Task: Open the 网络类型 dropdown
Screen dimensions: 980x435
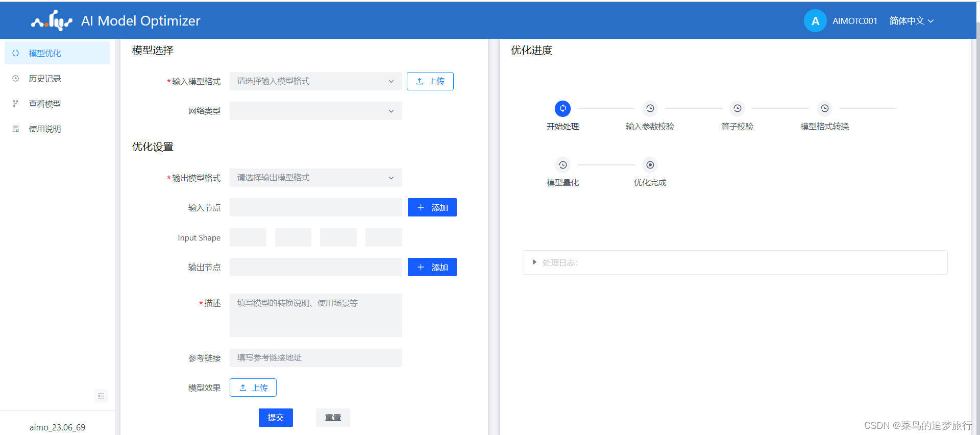Action: [316, 111]
